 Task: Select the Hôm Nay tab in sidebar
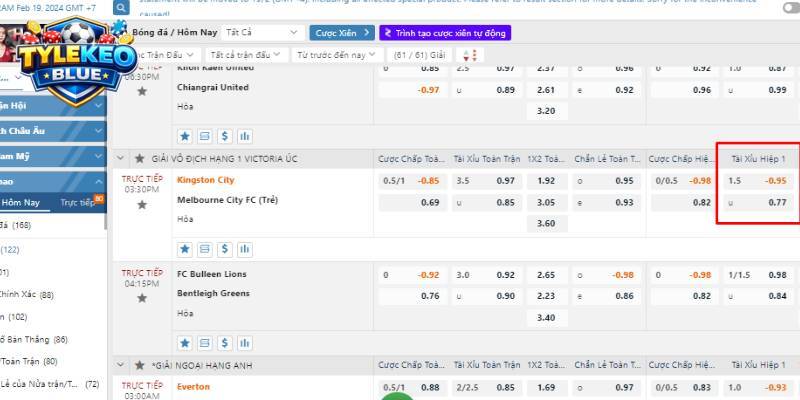(x=22, y=202)
